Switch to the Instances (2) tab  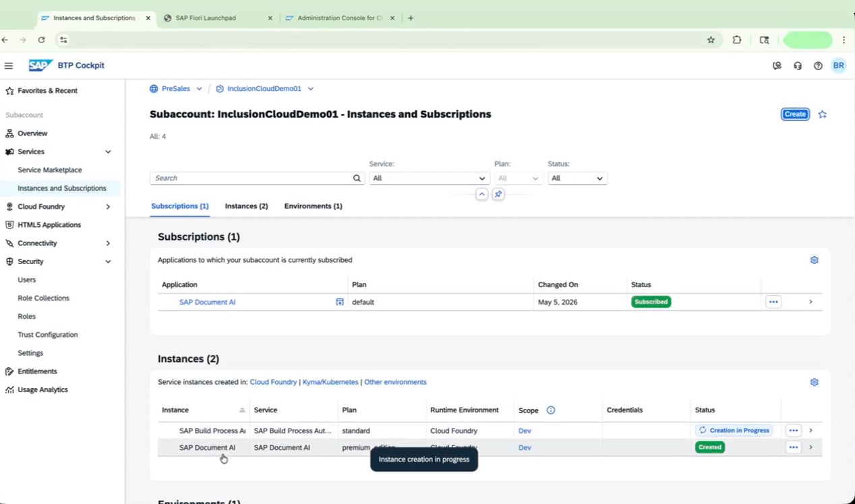point(246,206)
